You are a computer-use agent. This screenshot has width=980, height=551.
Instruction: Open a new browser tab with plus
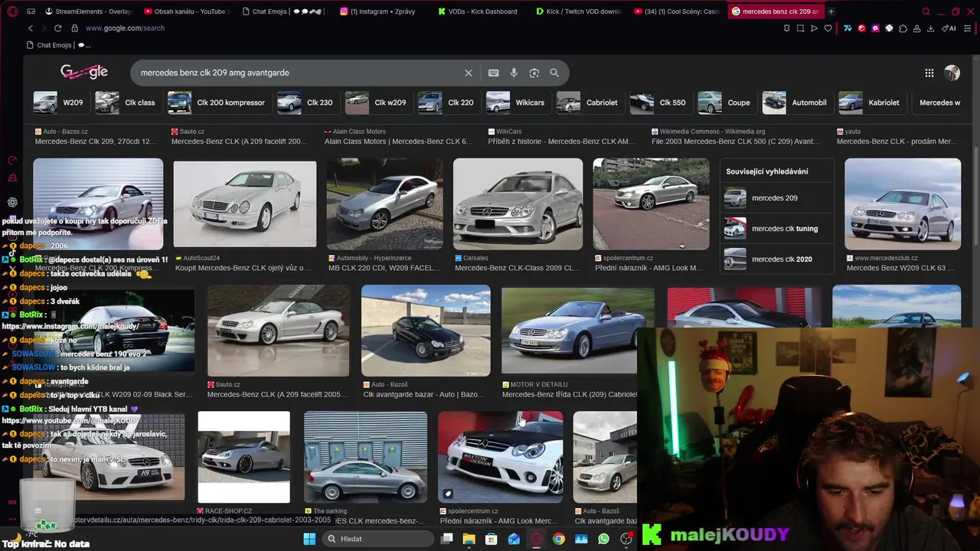[831, 11]
